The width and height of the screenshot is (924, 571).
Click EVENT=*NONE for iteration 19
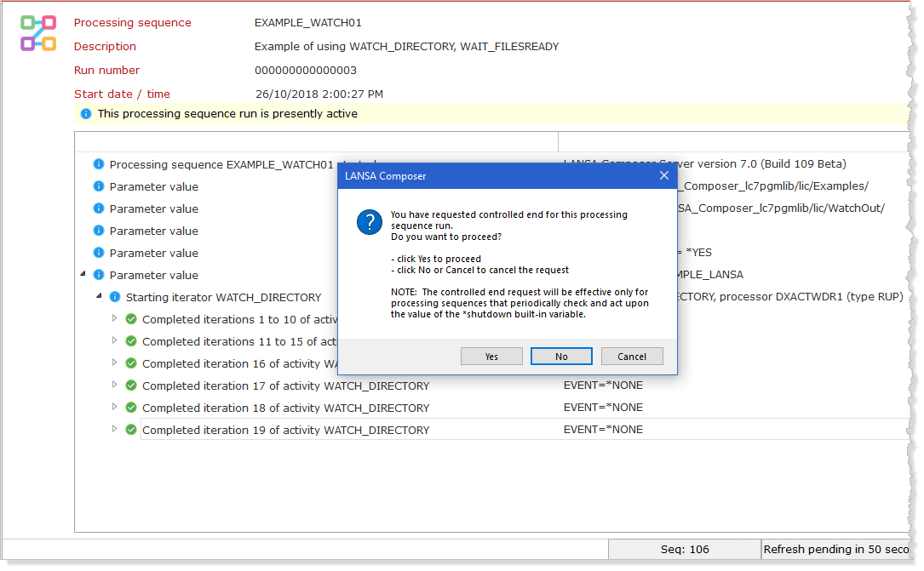coord(604,430)
